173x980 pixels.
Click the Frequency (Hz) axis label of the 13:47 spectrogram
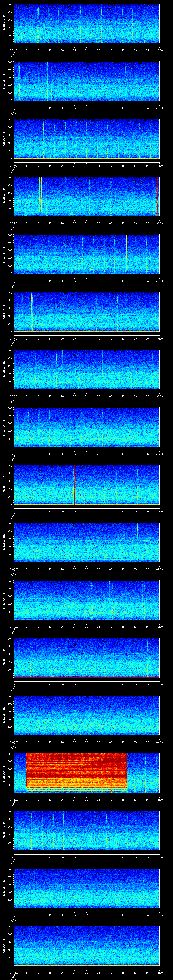pyautogui.click(x=4, y=945)
